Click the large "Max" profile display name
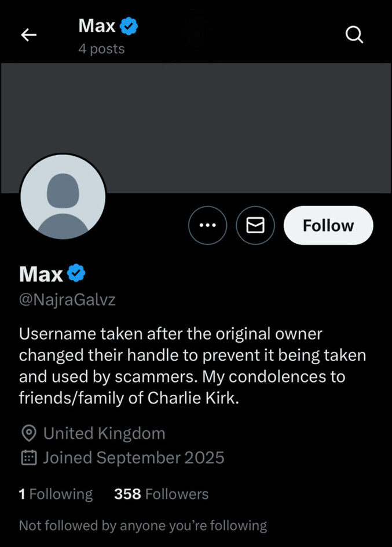 41,274
